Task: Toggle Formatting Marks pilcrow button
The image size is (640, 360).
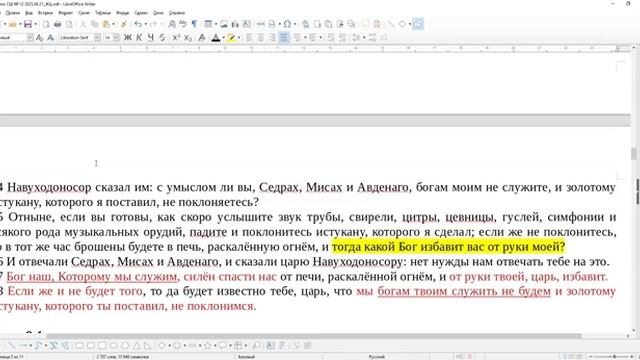Action: tap(194, 24)
